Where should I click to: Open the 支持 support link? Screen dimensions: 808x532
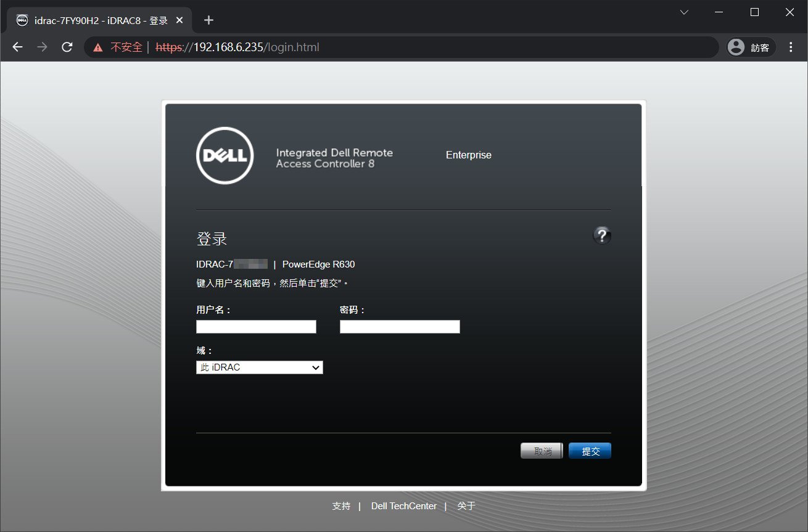(341, 506)
